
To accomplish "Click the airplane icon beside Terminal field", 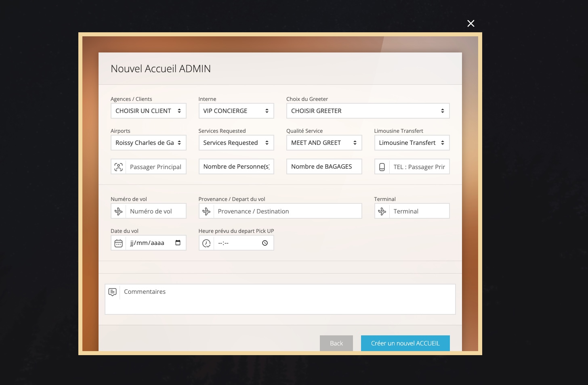I will point(382,211).
